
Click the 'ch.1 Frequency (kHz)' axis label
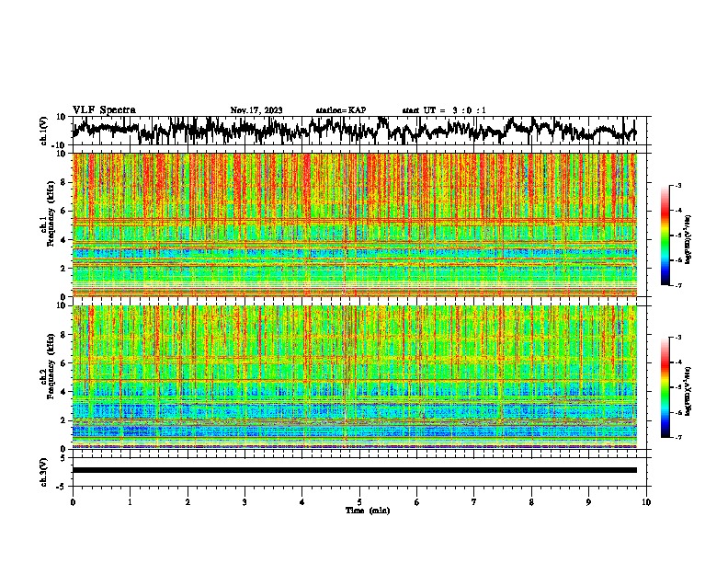pyautogui.click(x=47, y=213)
